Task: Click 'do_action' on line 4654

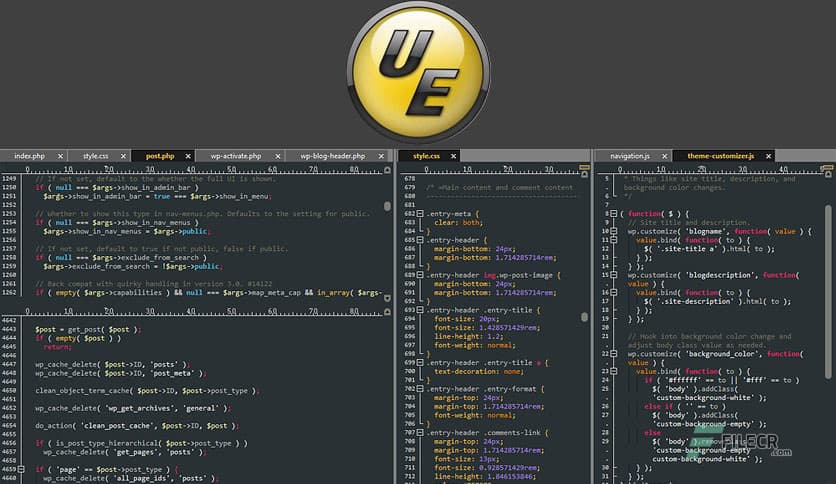Action: pyautogui.click(x=55, y=426)
